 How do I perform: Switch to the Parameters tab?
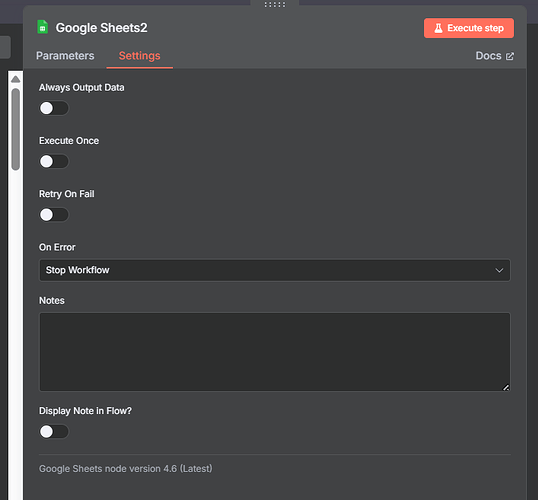(x=65, y=56)
